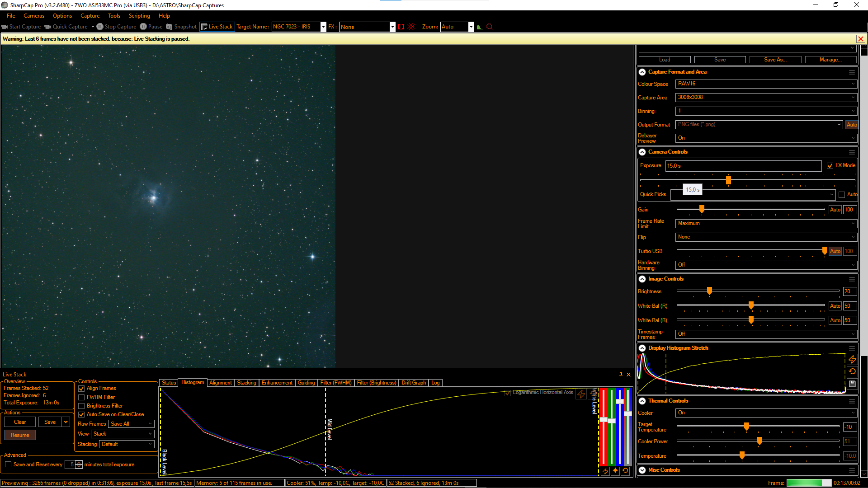Open the Scripting menu
The height and width of the screenshot is (488, 868).
pos(139,16)
